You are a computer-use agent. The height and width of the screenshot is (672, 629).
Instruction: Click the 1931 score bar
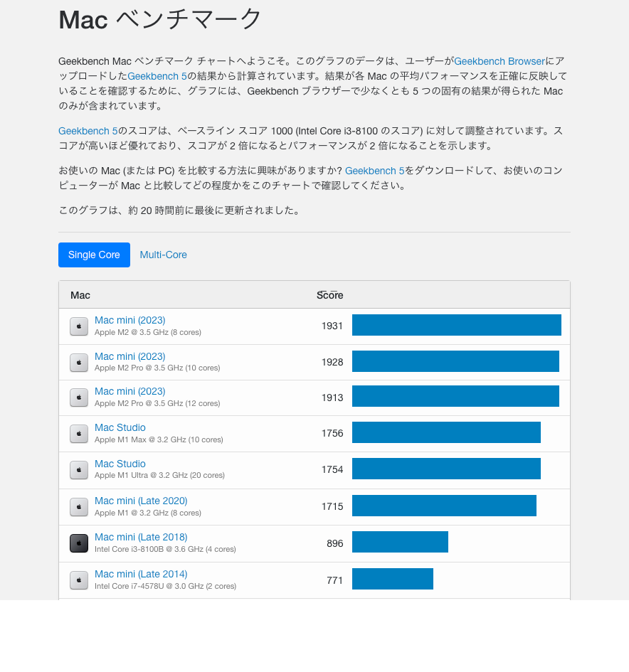pyautogui.click(x=456, y=325)
